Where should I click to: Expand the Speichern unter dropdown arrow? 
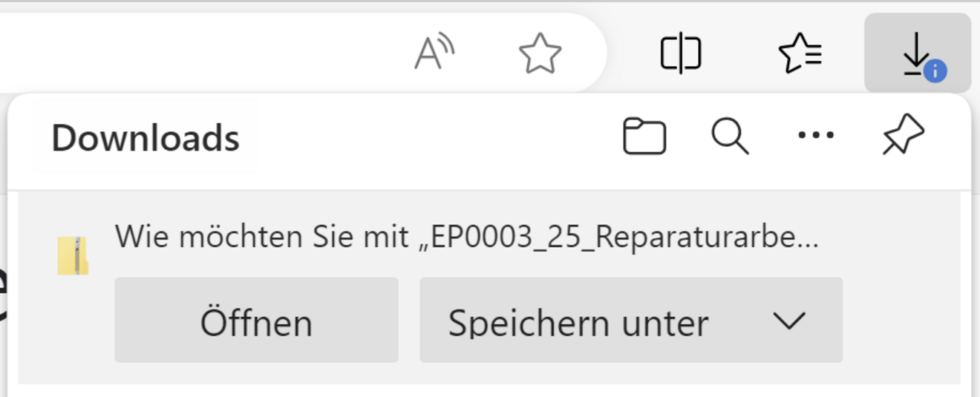[x=788, y=321]
